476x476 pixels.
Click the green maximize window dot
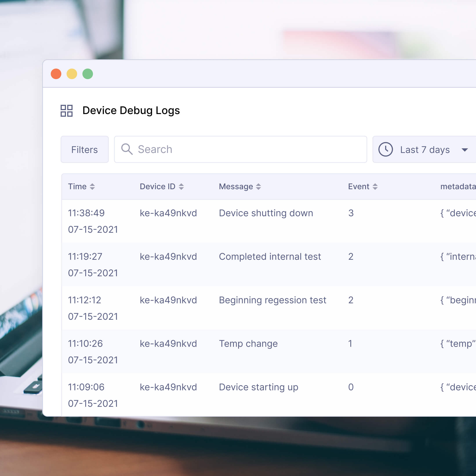coord(87,74)
